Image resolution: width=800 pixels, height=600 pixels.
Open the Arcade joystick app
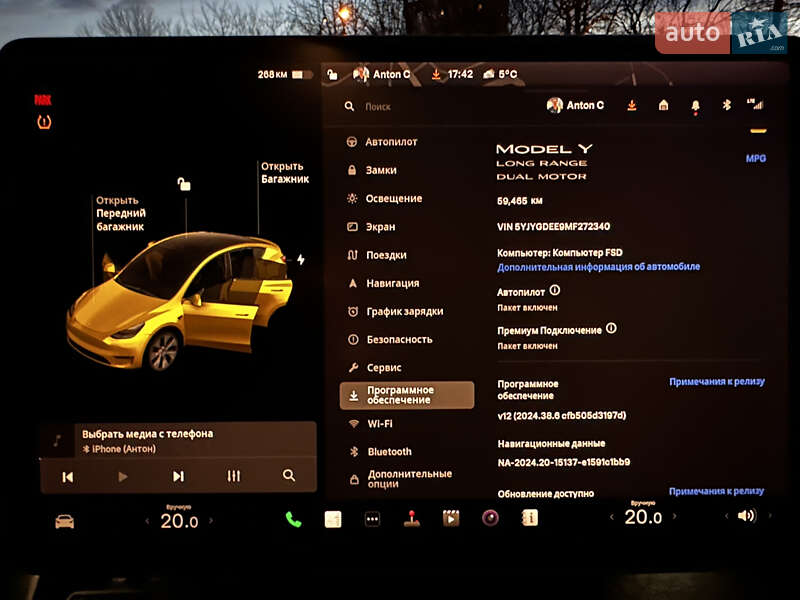(x=412, y=518)
